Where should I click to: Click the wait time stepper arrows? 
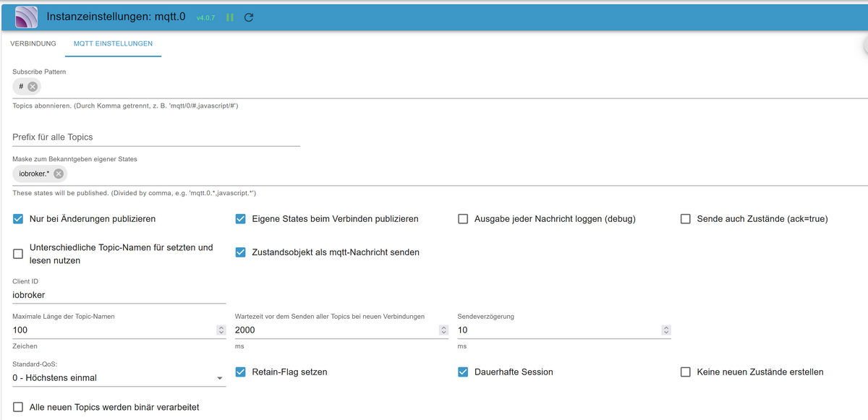pyautogui.click(x=443, y=330)
